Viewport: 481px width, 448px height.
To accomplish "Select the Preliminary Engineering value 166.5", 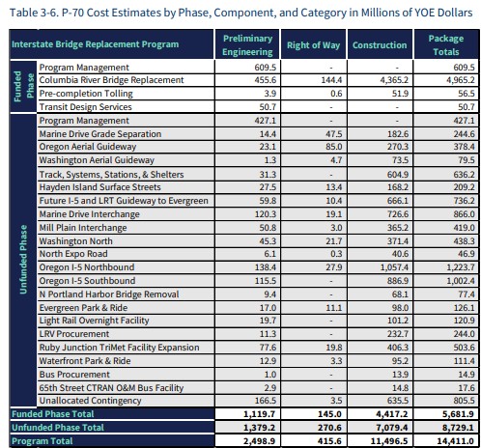I will [x=266, y=401].
